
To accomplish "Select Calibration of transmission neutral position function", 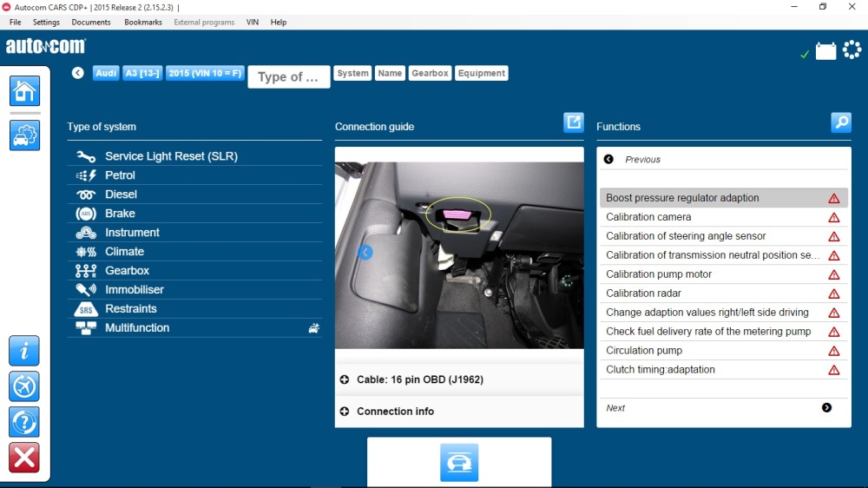I will [x=724, y=255].
